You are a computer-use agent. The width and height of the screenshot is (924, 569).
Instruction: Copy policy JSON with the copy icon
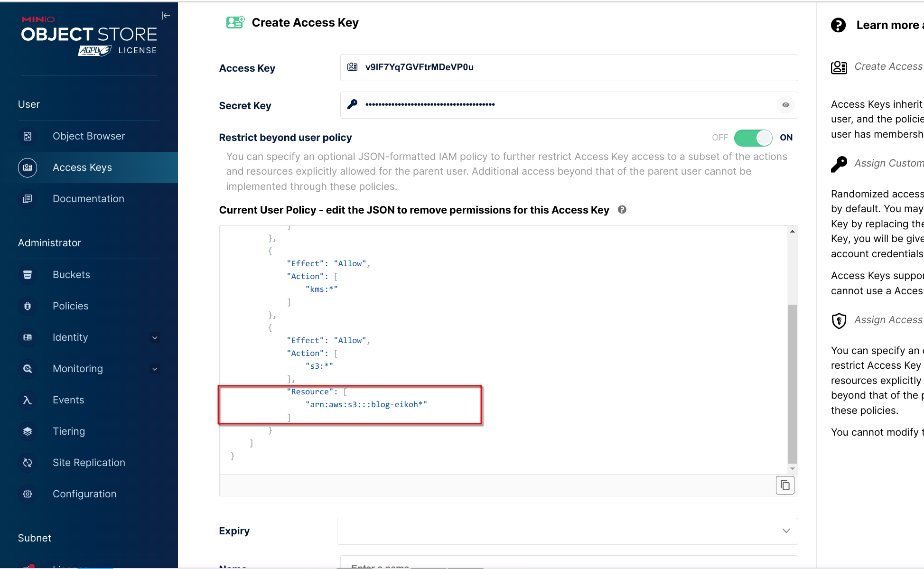point(785,485)
